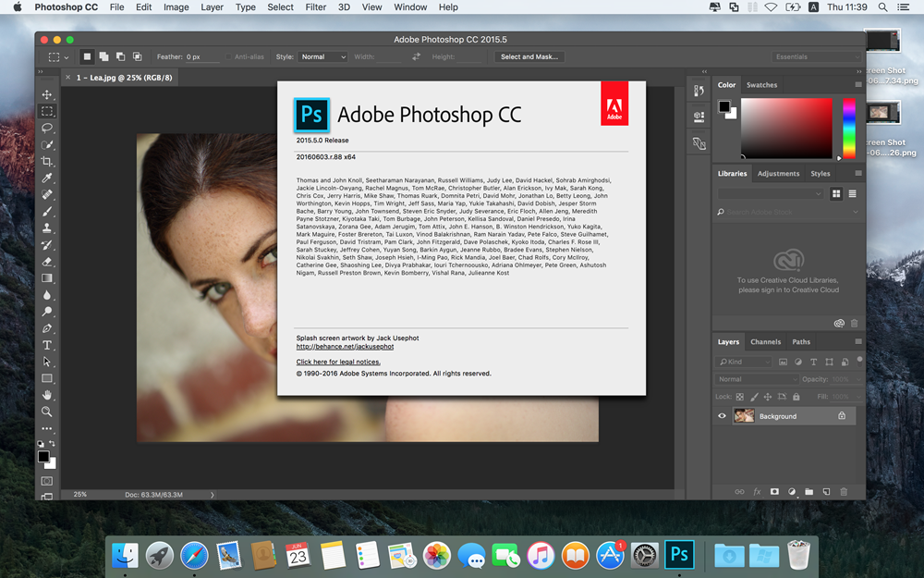Screen dimensions: 924x578
Task: Open the Essentials workspace dropdown
Action: 816,56
